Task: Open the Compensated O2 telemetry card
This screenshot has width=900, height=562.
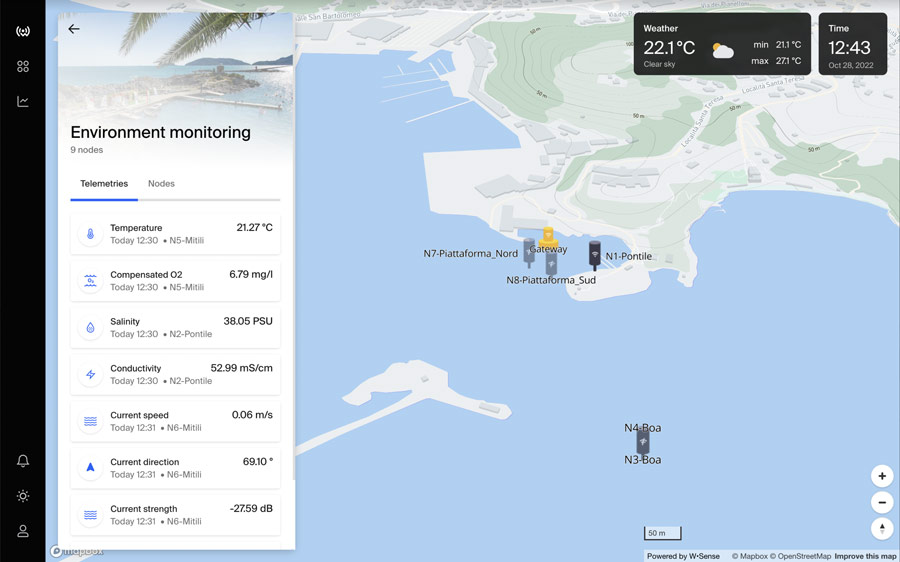Action: click(175, 281)
